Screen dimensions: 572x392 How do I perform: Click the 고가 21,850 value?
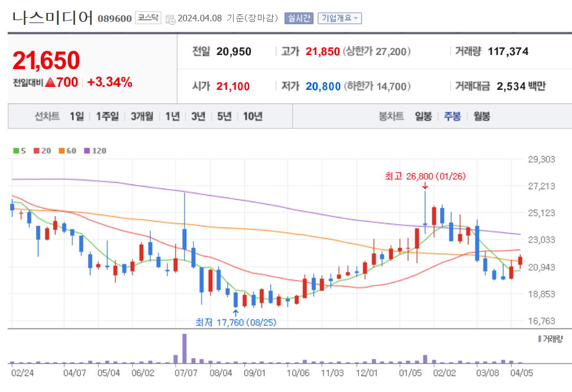point(323,51)
